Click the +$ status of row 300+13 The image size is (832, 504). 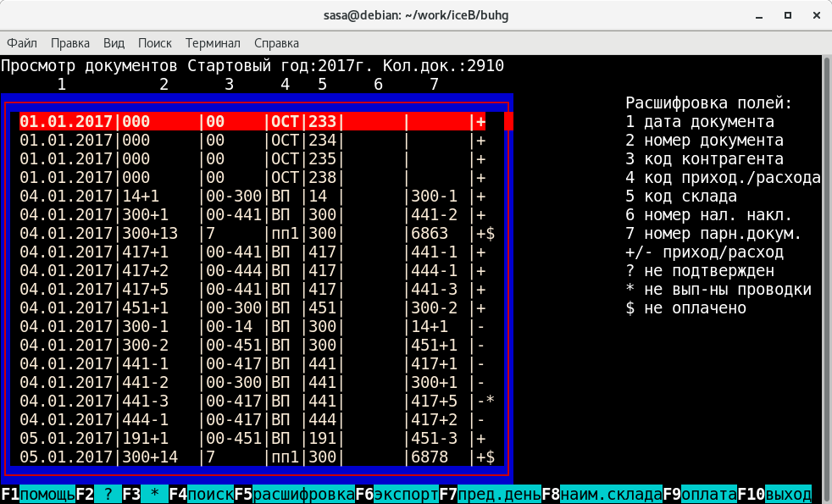(x=485, y=234)
